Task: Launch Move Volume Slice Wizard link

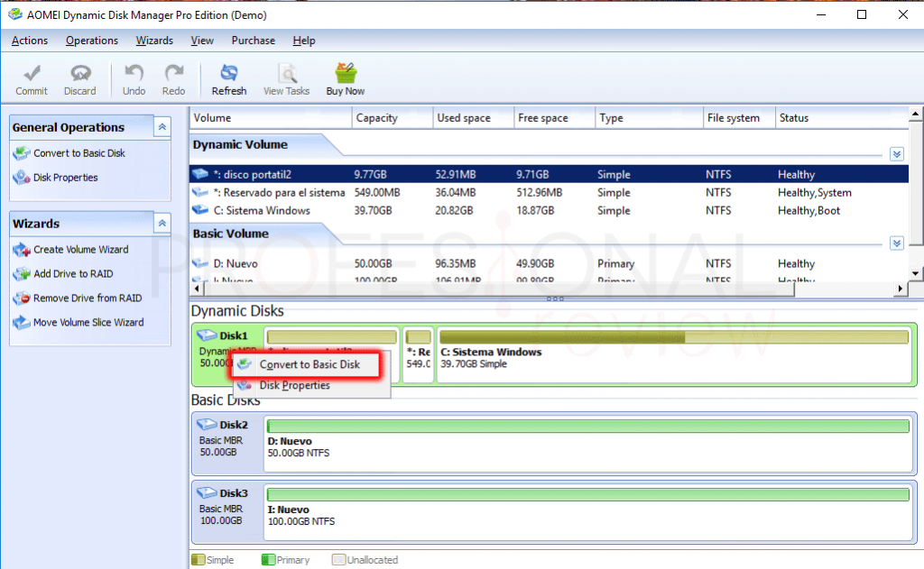Action: tap(88, 322)
